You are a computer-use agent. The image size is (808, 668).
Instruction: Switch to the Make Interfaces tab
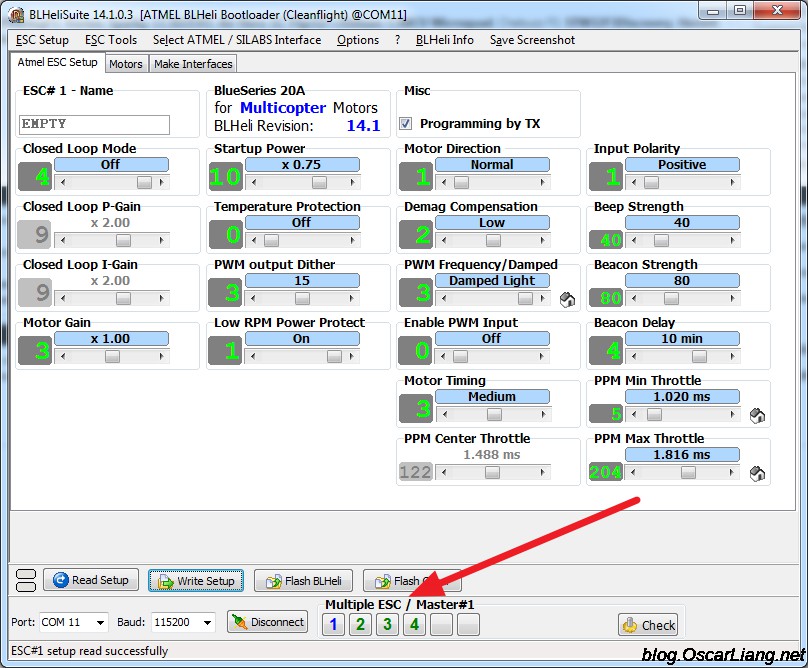click(193, 64)
